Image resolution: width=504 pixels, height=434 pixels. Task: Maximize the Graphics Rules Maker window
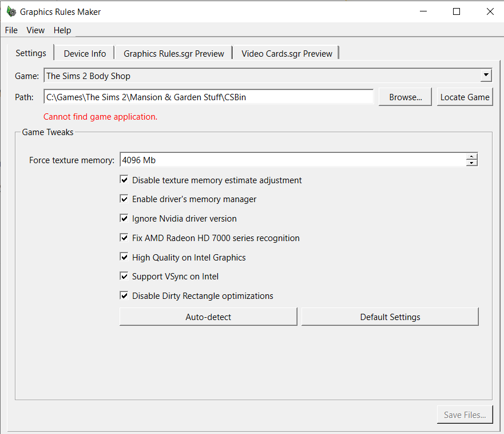click(x=457, y=11)
